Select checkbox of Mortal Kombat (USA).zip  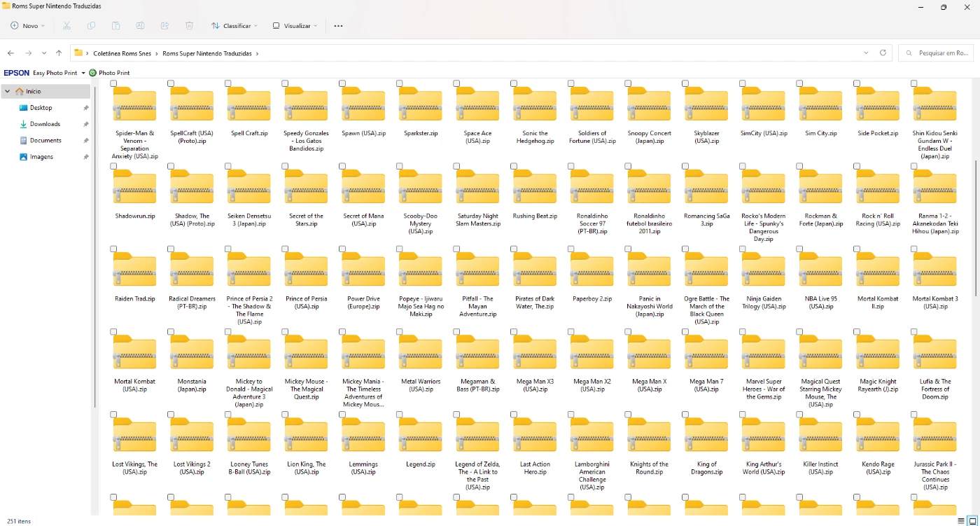pos(113,332)
